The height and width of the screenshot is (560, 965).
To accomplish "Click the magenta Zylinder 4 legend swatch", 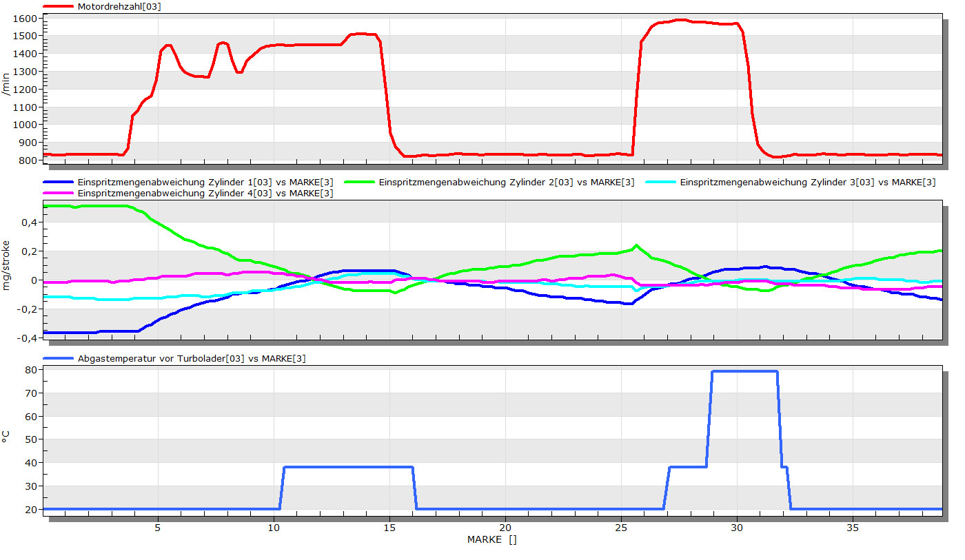I will [x=58, y=194].
